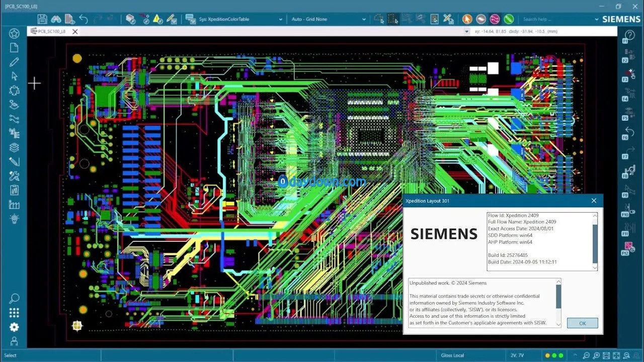
Task: Click the light bulb icon in left sidebar
Action: [14, 219]
